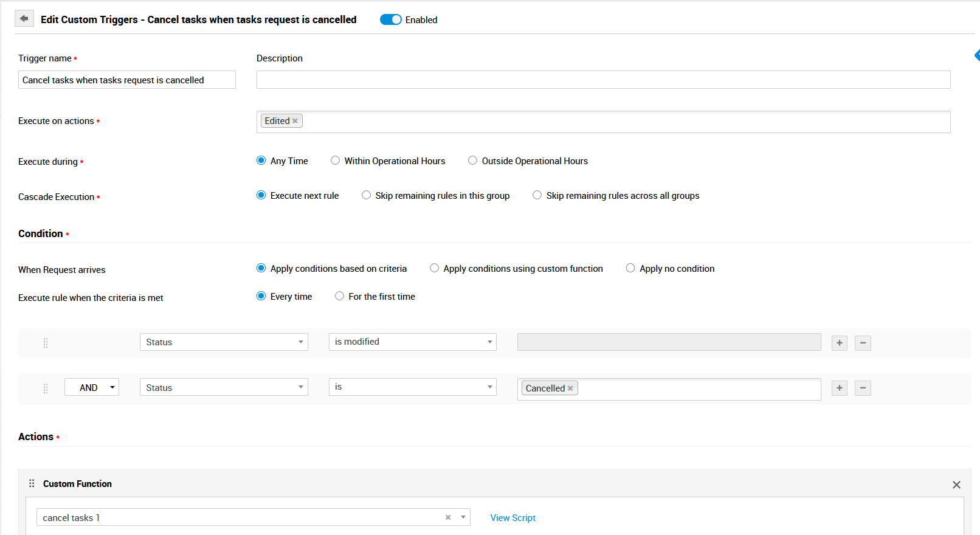Delete the Status is modified condition row
The width and height of the screenshot is (980, 535).
pyautogui.click(x=863, y=343)
